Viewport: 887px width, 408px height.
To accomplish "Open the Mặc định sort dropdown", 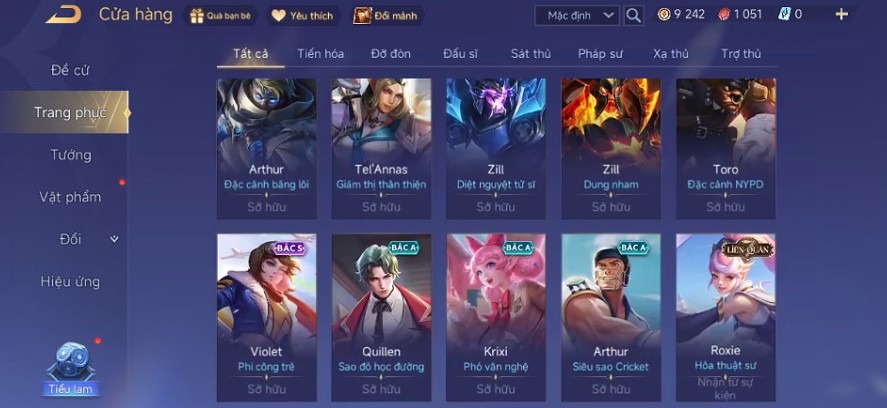I will click(x=577, y=15).
